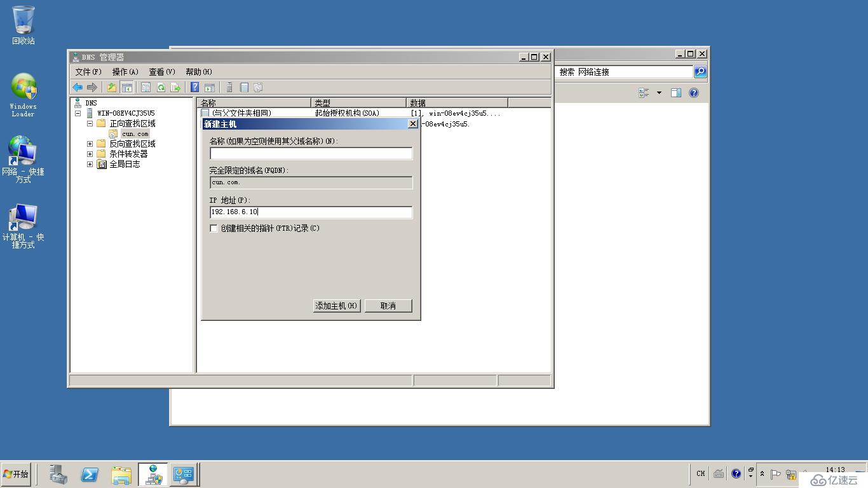868x488 pixels.
Task: Open Recycle Bin on the desktop
Action: 24,25
